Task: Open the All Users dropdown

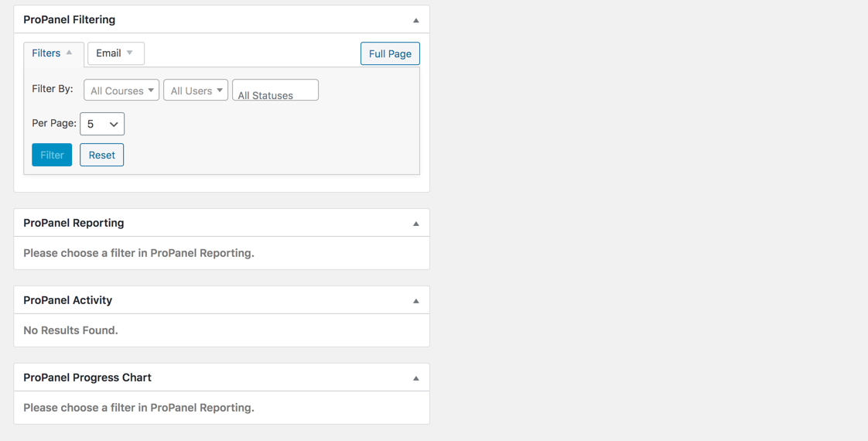Action: click(x=196, y=91)
